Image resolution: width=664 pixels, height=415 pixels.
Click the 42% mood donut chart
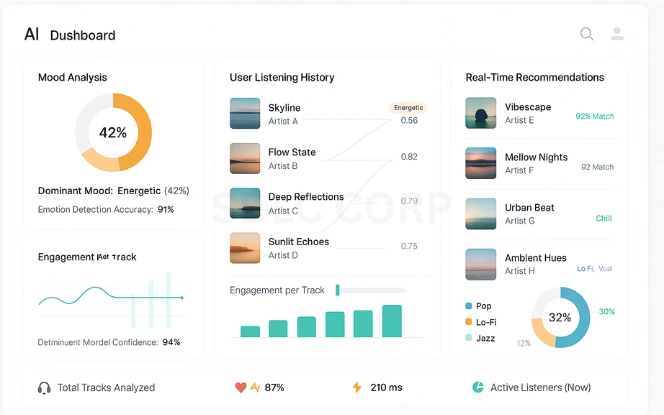click(113, 132)
